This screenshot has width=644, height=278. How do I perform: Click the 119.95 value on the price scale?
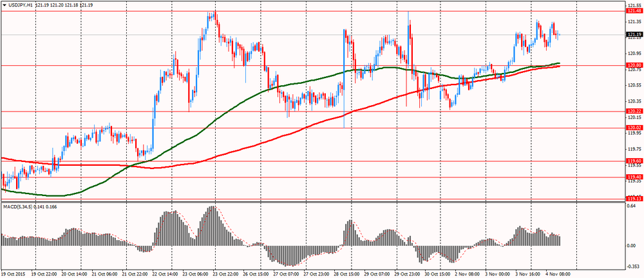[x=634, y=134]
